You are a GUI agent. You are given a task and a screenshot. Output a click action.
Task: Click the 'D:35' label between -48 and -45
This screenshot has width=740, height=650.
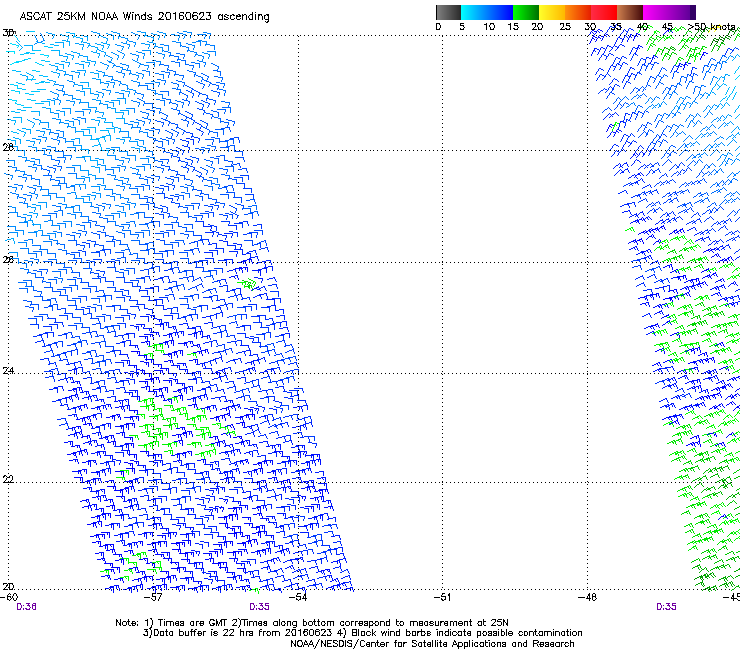[x=666, y=607]
